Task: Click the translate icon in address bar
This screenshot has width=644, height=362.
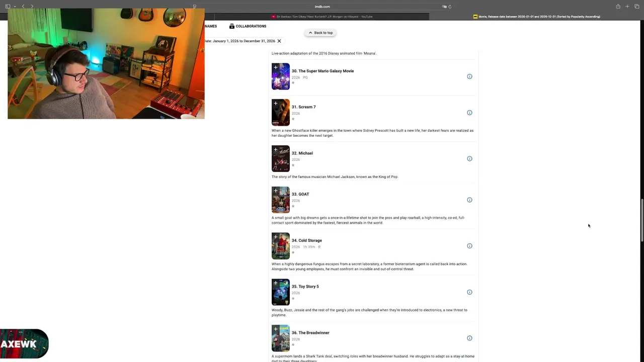Action: (x=444, y=7)
